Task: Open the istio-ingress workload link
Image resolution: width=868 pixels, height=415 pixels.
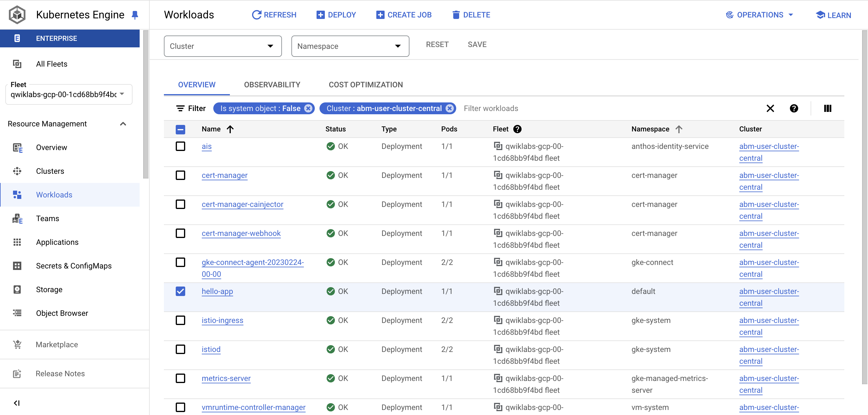Action: [222, 320]
